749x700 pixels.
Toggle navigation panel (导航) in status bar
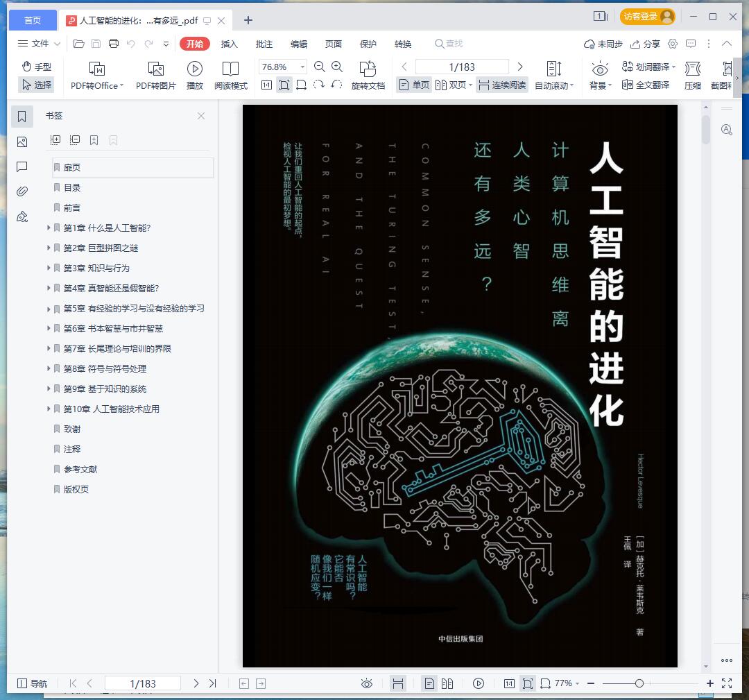point(33,683)
